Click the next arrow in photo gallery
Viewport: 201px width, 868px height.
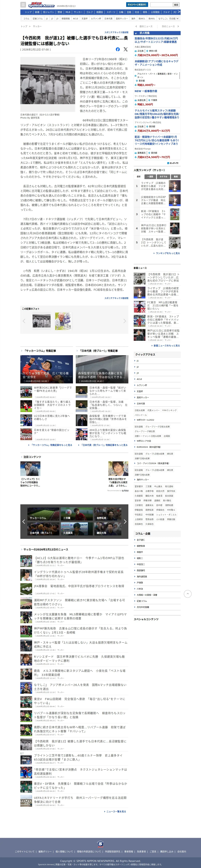coord(125,321)
